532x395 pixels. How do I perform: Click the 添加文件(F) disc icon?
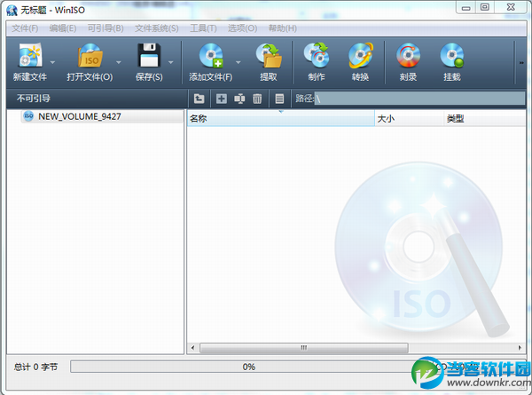pyautogui.click(x=211, y=55)
